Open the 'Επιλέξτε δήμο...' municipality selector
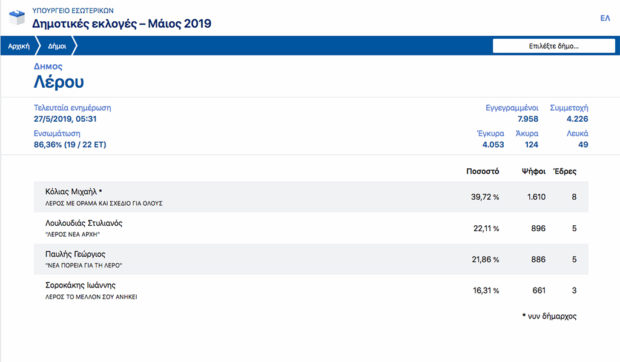Viewport: 620px width, 362px height. click(554, 46)
